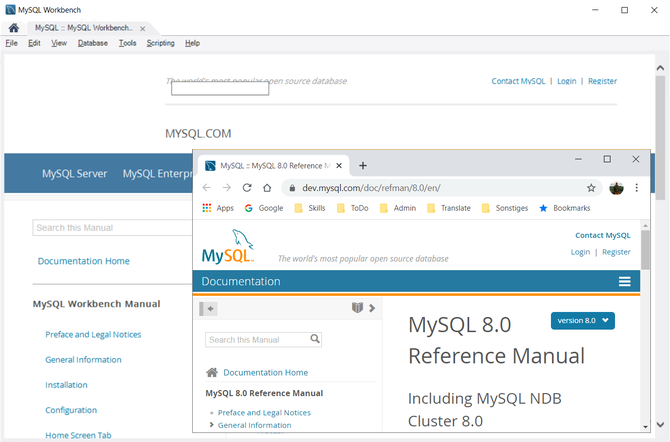Screen dimensions: 670x442
Task: Click Register link in Workbench page
Action: 602,81
